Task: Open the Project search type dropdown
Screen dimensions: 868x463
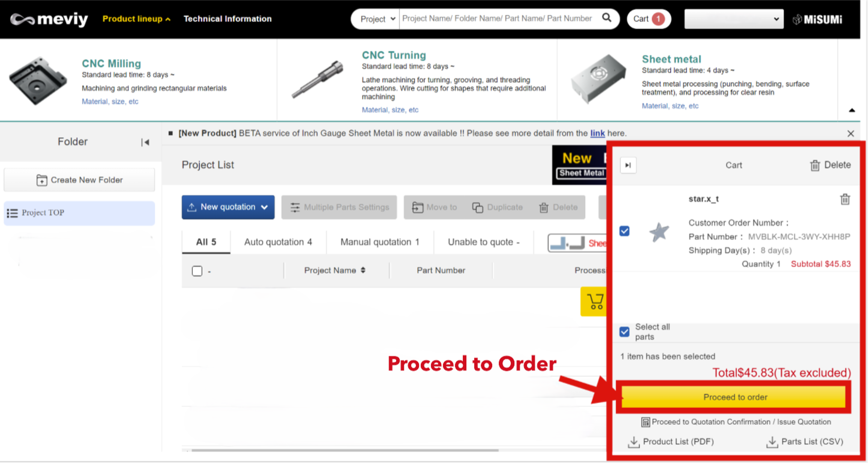Action: (374, 18)
